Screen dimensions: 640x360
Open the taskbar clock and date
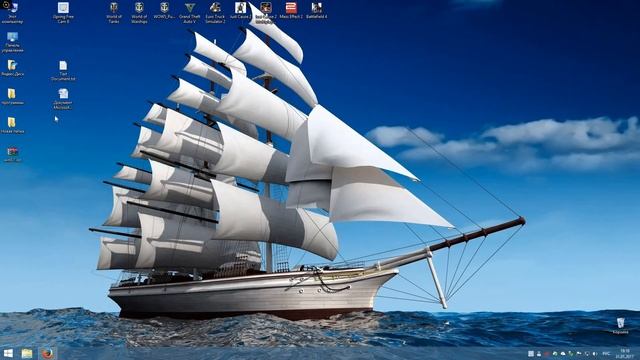(625, 353)
